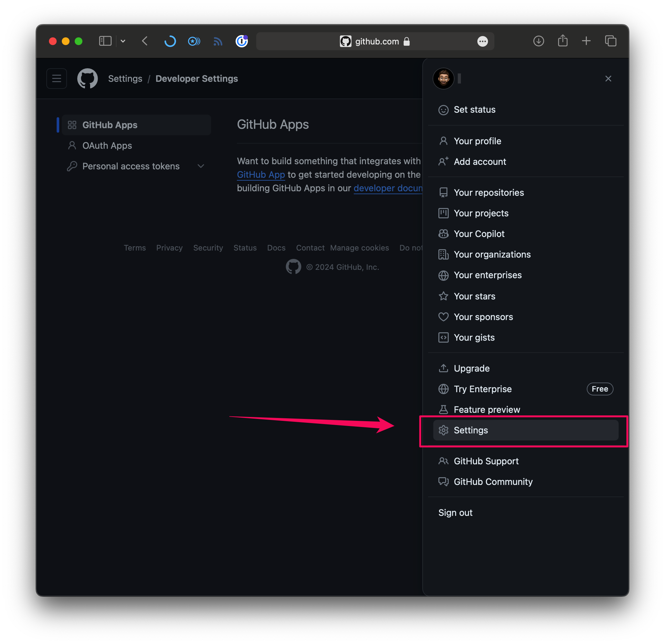The width and height of the screenshot is (665, 644).
Task: Open GitHub hamburger navigation menu
Action: [x=57, y=79]
